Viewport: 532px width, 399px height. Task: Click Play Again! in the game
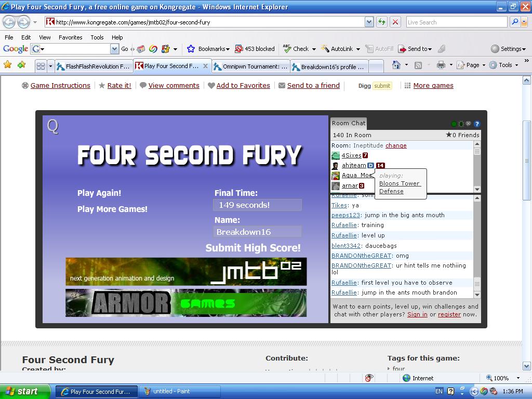[x=99, y=193]
